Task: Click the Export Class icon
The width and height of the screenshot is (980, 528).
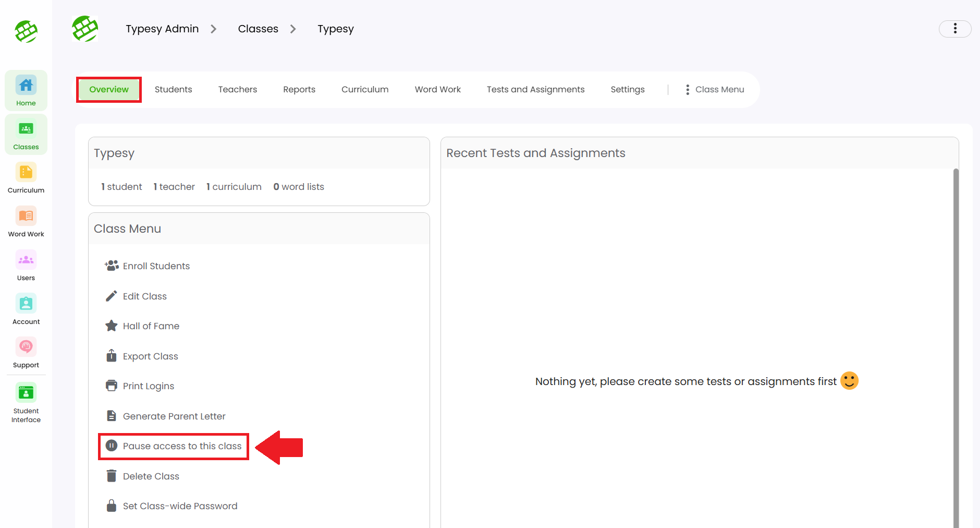Action: 112,356
